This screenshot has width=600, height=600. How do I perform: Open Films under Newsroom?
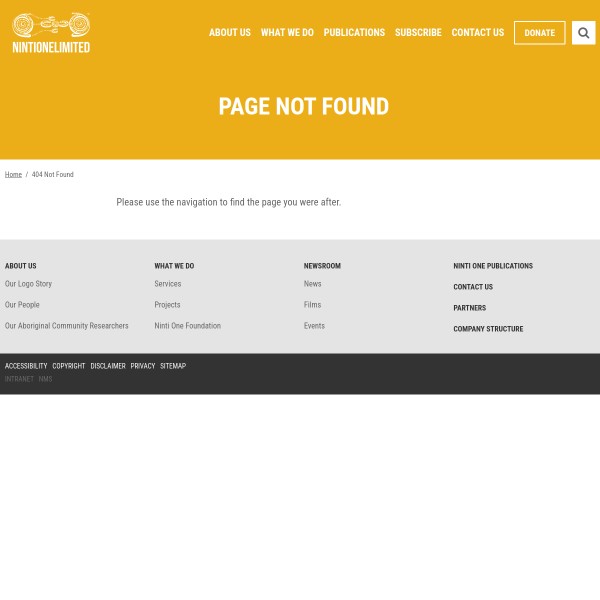coord(312,305)
